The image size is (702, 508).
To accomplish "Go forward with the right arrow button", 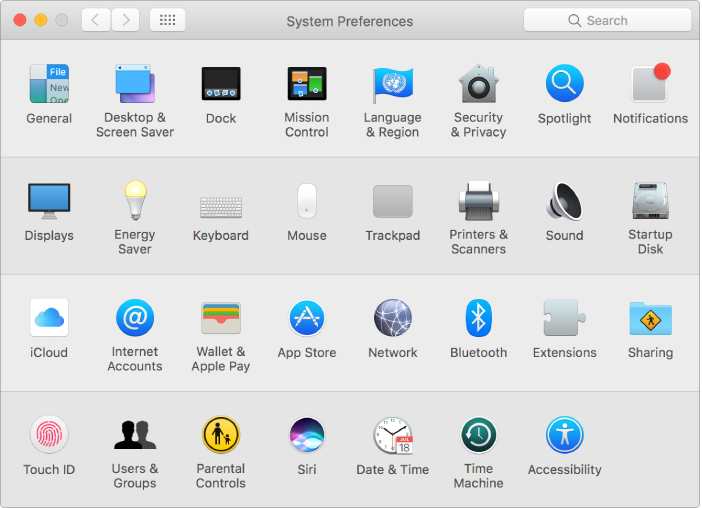I will tap(125, 20).
